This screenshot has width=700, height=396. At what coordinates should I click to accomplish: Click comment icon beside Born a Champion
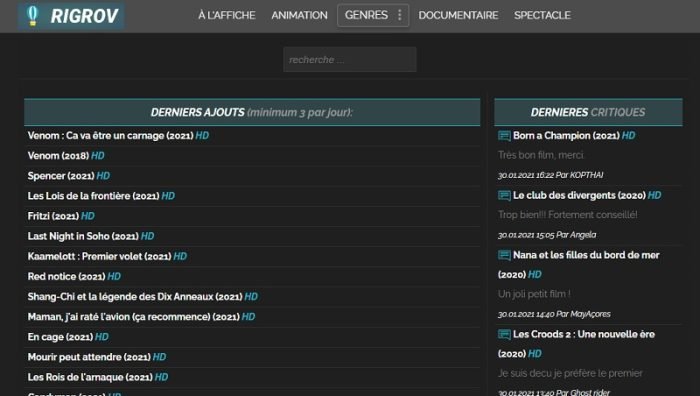click(504, 136)
